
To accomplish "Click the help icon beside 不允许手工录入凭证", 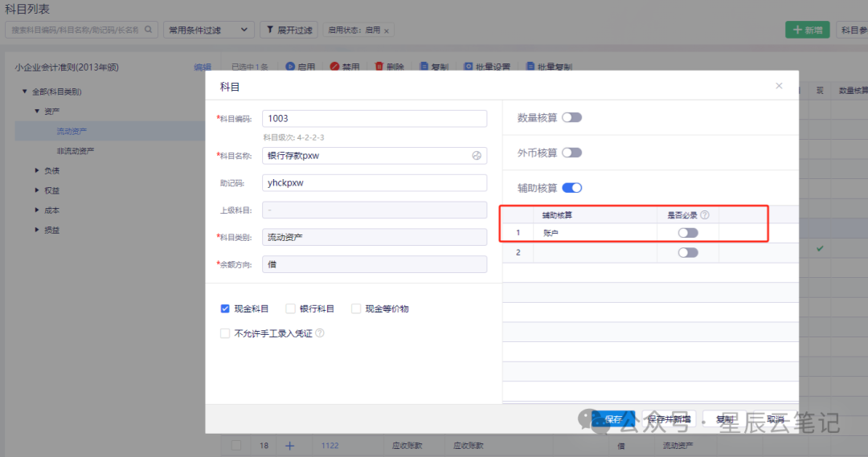I will pos(320,333).
